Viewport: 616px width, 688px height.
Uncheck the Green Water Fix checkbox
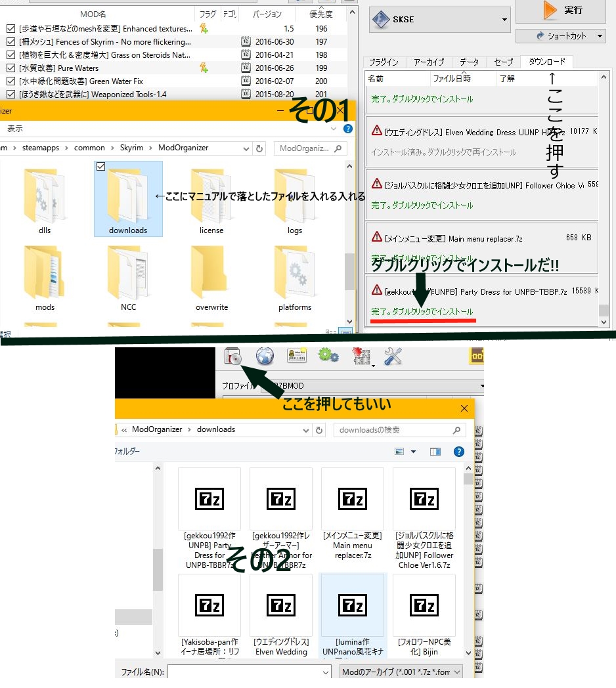tap(11, 81)
